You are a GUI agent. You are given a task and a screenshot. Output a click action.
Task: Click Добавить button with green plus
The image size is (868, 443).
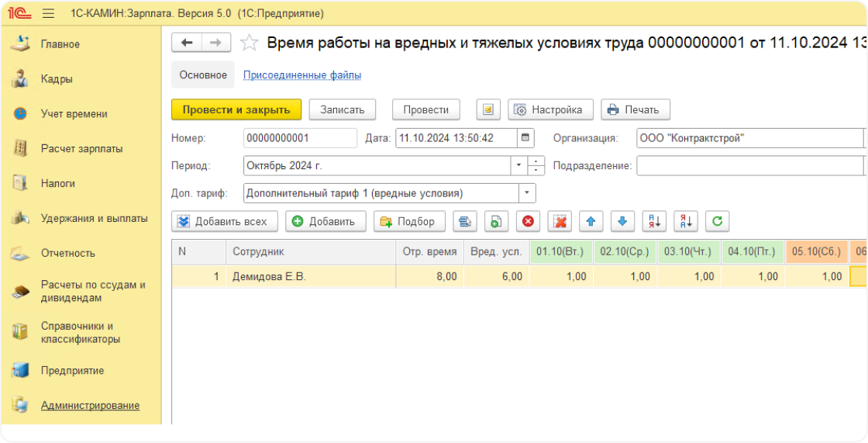coord(325,221)
